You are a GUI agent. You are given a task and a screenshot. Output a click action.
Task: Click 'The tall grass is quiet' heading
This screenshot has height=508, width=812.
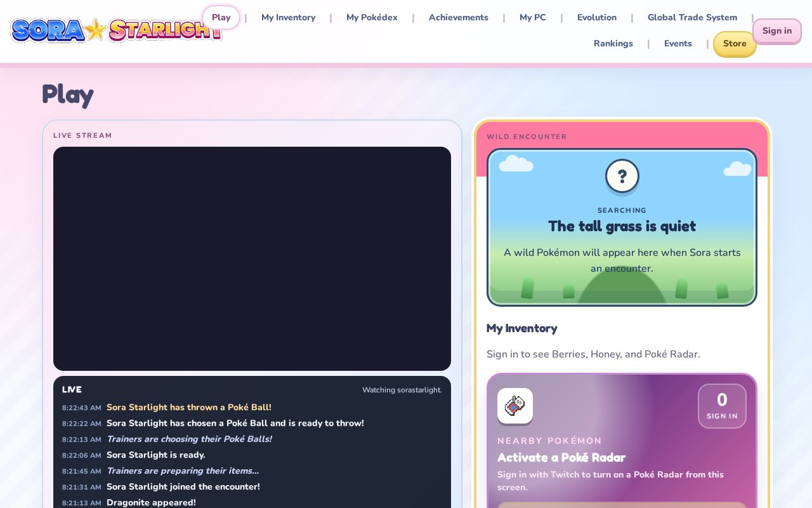point(622,226)
